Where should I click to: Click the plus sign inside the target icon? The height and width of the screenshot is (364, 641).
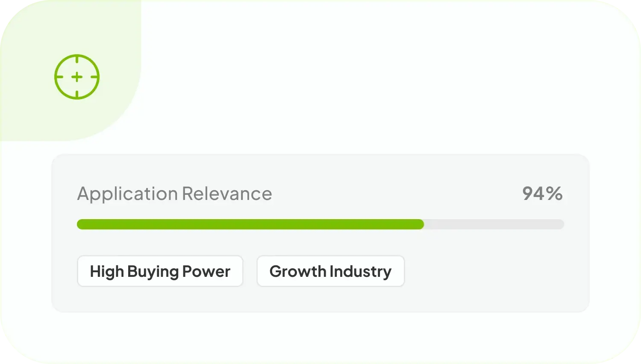pos(77,77)
